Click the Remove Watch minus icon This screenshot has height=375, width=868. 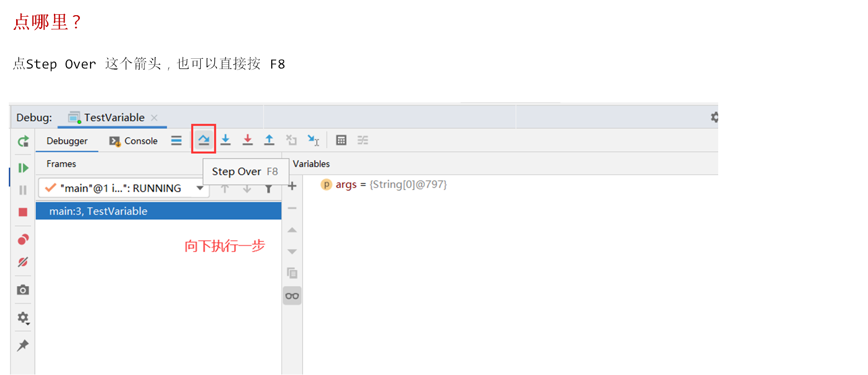(292, 208)
